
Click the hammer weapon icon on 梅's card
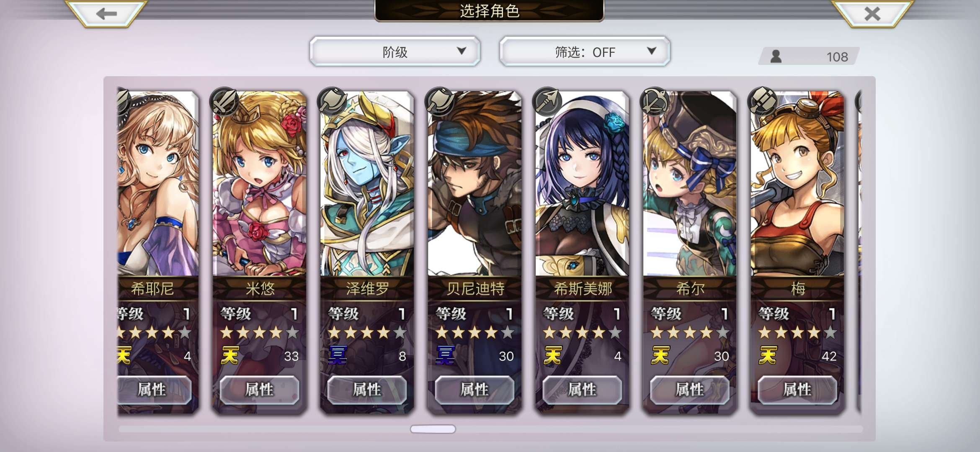pos(763,101)
